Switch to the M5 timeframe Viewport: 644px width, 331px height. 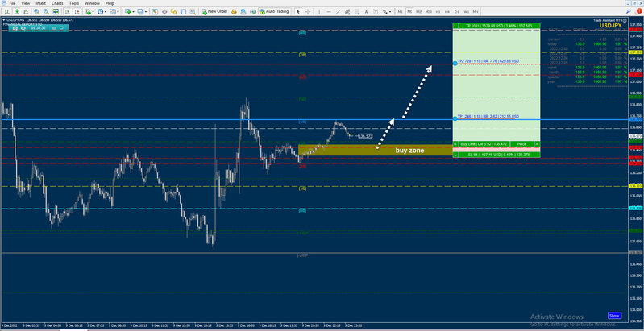(x=409, y=12)
